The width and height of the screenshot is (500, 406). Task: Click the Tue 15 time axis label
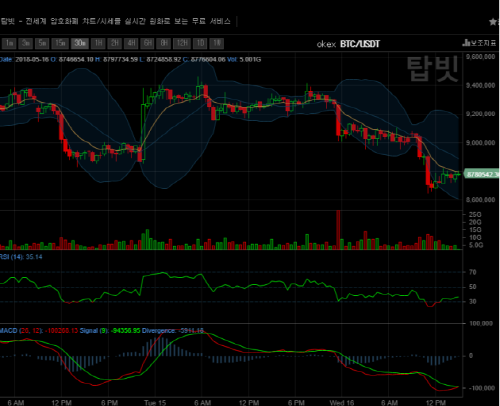point(155,402)
